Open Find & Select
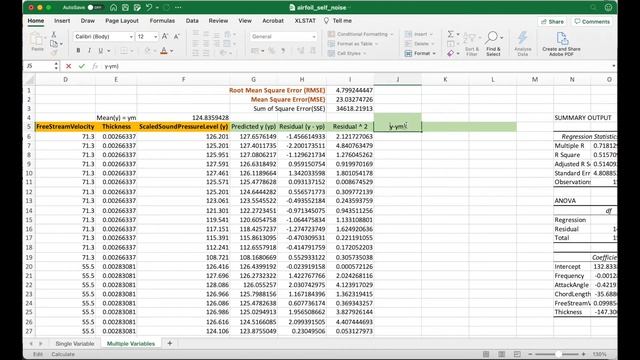The width and height of the screenshot is (640, 360). tap(493, 44)
